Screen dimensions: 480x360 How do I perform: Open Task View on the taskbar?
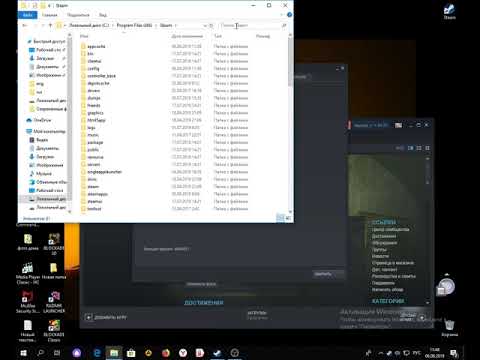pyautogui.click(x=57, y=353)
